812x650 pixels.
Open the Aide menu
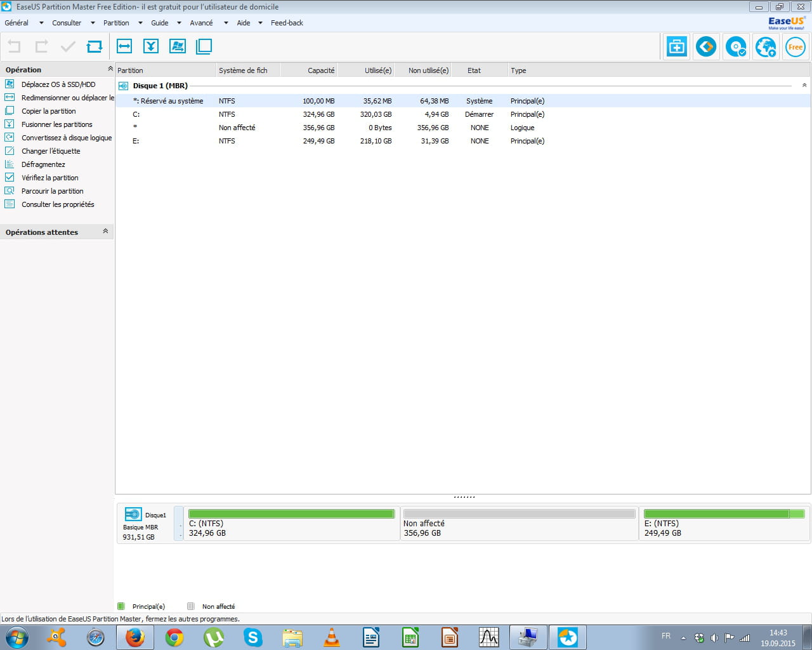click(244, 23)
